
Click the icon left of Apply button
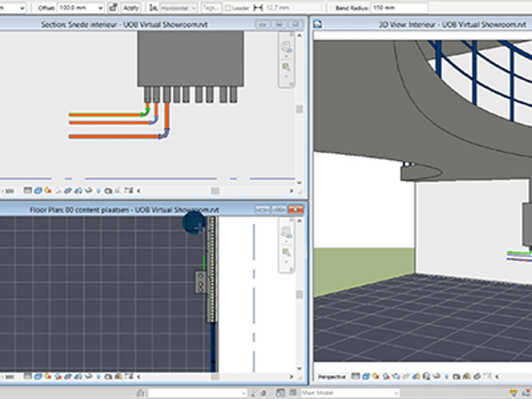point(113,8)
